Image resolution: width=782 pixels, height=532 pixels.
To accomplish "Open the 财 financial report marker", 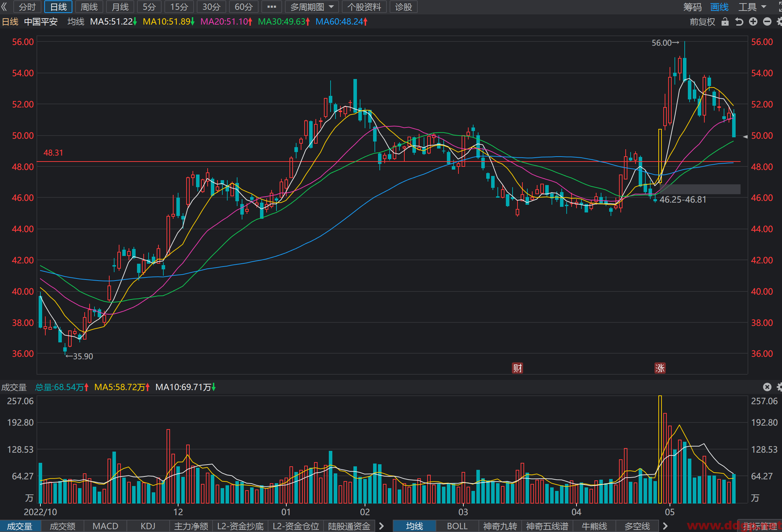I will (x=517, y=368).
